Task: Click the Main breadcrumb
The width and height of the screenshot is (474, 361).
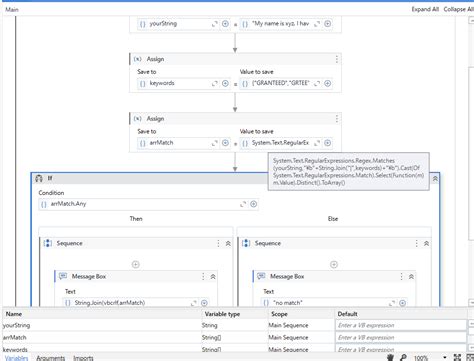Action: pyautogui.click(x=12, y=9)
